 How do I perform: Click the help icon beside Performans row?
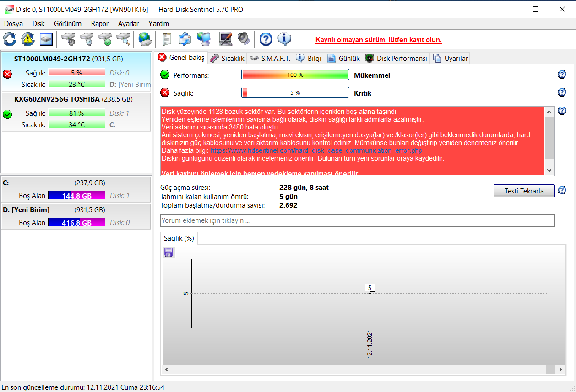(x=562, y=75)
